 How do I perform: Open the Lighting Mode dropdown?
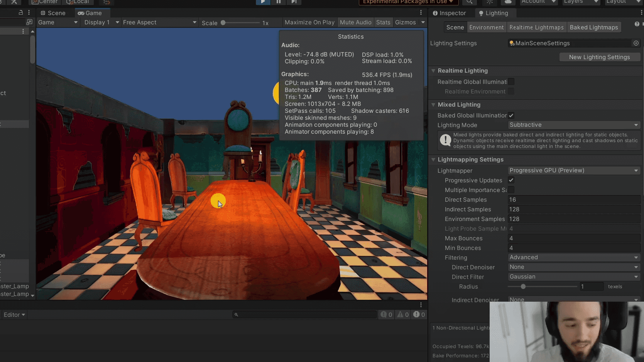point(573,125)
